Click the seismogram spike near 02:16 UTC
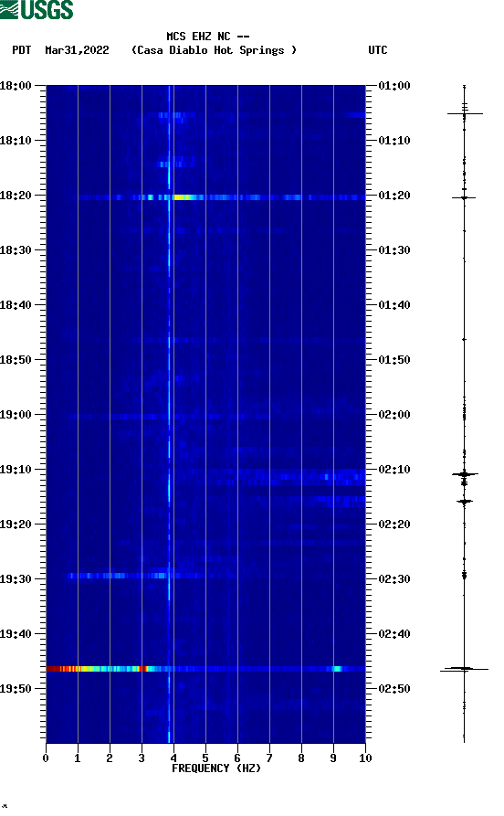Screen dimensions: 504x816 click(x=465, y=502)
